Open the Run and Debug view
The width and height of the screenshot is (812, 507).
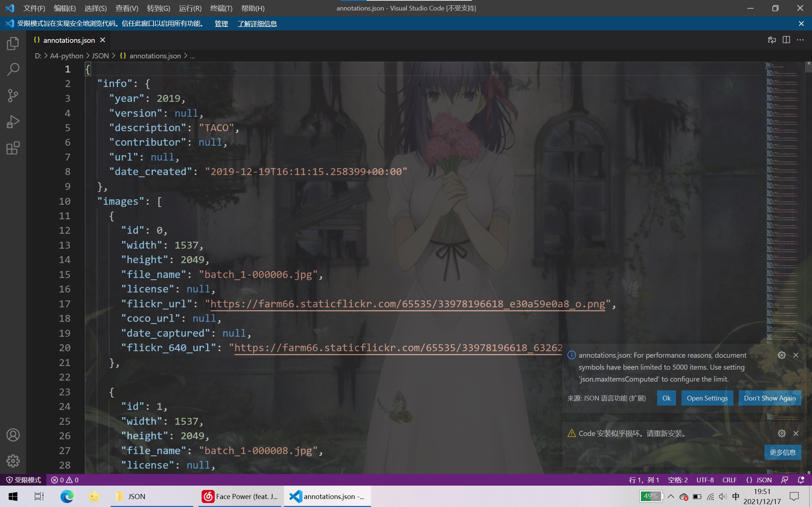coord(13,122)
